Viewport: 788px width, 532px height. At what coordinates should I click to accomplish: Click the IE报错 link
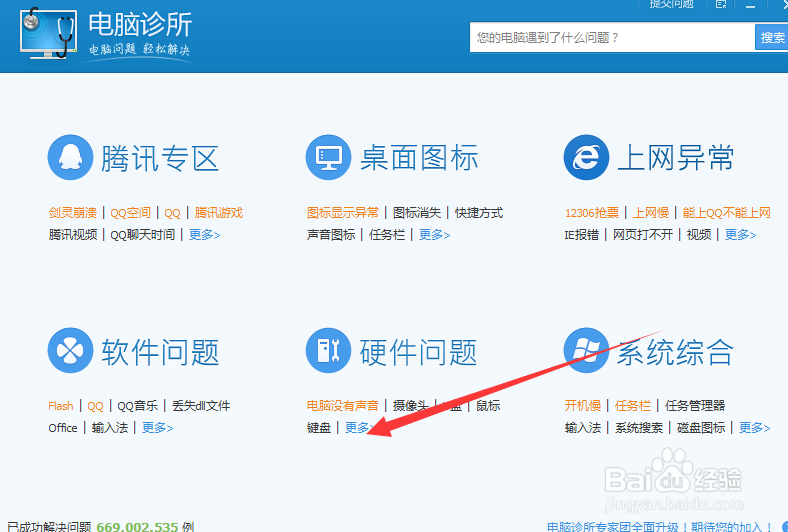pos(581,235)
